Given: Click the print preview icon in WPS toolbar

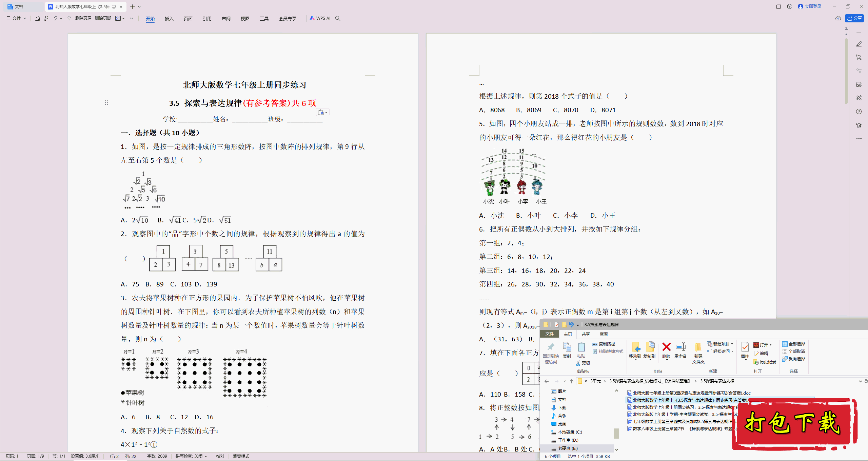Looking at the screenshot, I should [x=46, y=18].
